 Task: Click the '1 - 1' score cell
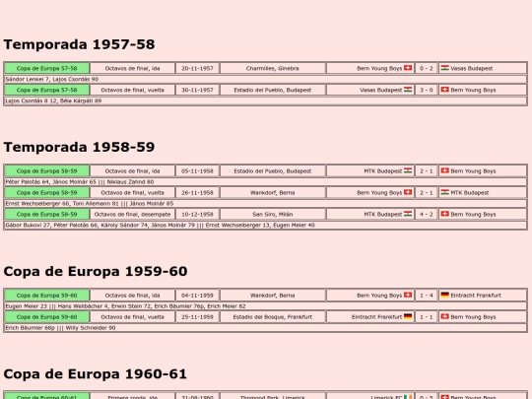427,317
